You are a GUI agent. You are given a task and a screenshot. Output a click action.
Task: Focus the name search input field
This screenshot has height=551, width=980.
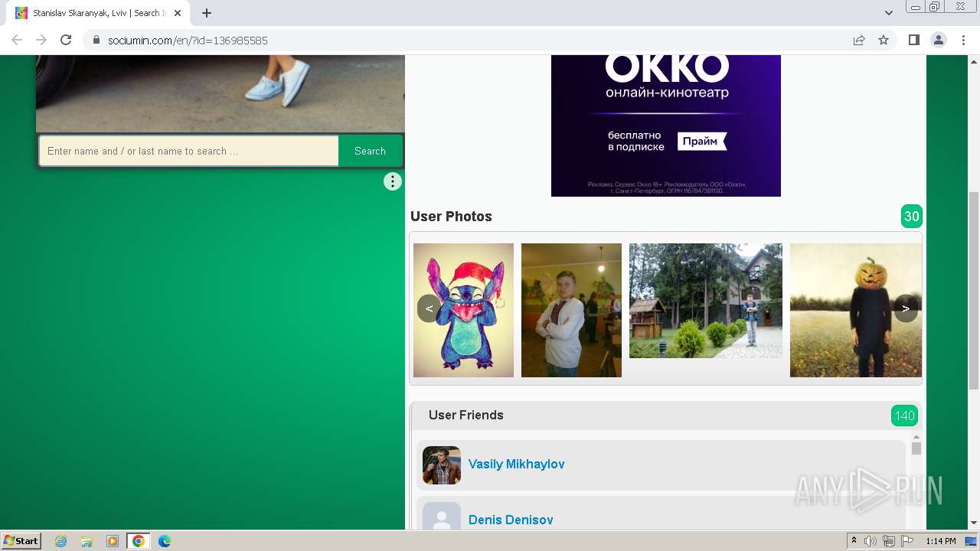coord(188,151)
